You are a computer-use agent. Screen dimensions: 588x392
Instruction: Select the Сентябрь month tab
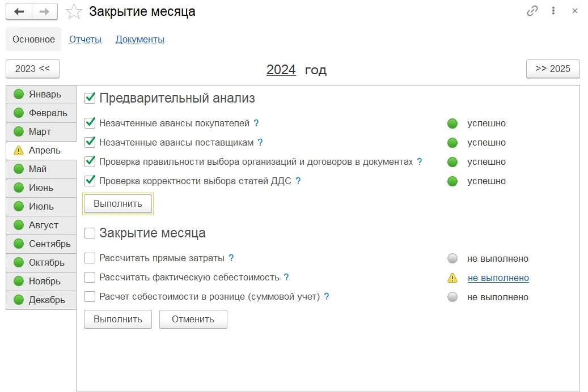pos(41,244)
